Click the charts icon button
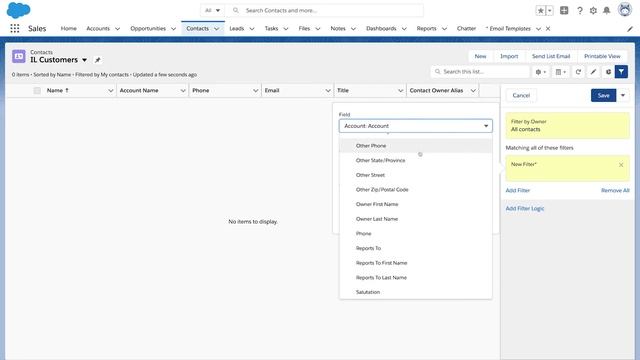This screenshot has width=640, height=360. pos(608,72)
